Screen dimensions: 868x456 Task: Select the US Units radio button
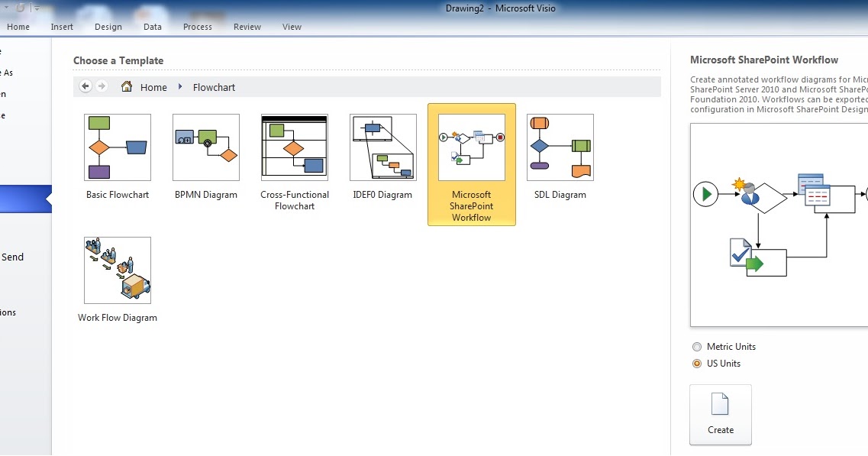point(697,364)
